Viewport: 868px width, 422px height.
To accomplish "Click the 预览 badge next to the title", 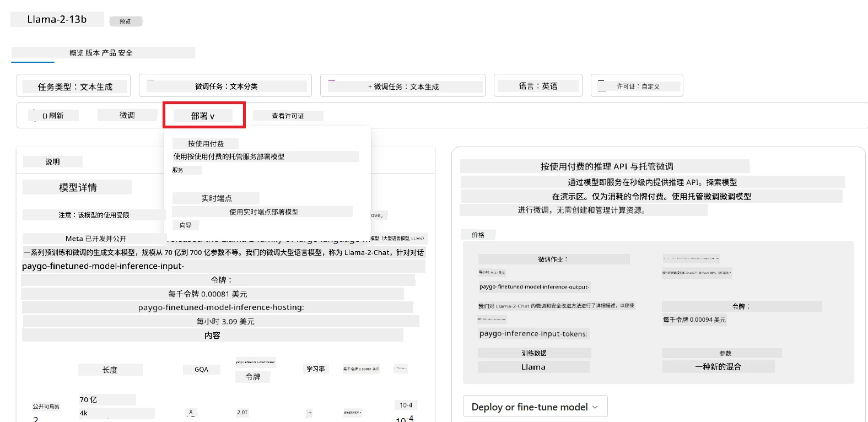I will tap(125, 21).
